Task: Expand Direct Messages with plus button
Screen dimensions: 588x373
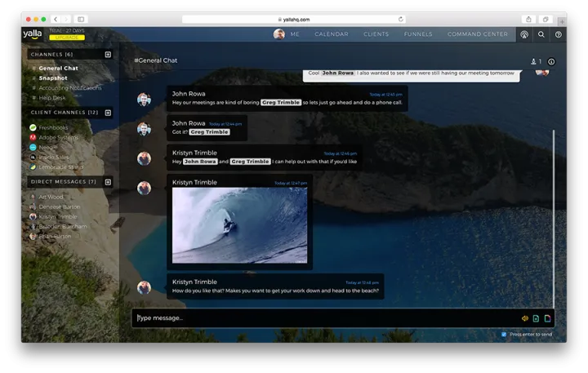Action: coord(108,182)
